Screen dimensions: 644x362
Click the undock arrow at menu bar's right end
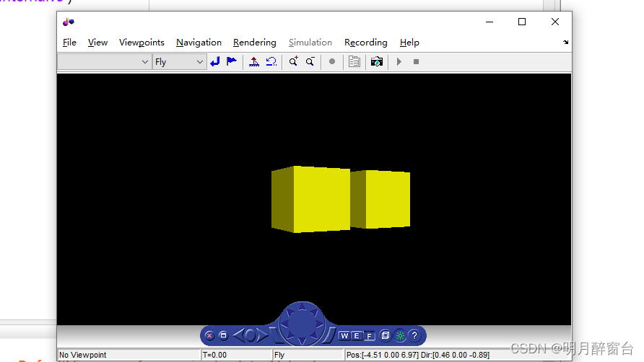[x=565, y=43]
